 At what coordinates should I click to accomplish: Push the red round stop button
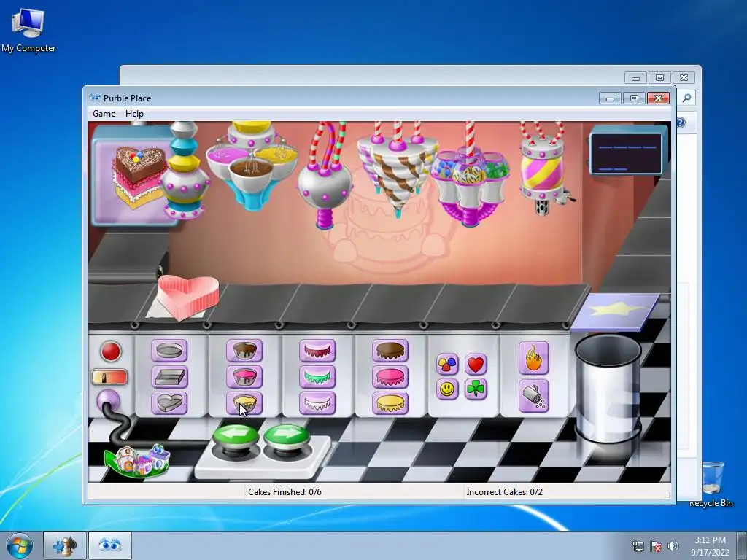coord(111,351)
